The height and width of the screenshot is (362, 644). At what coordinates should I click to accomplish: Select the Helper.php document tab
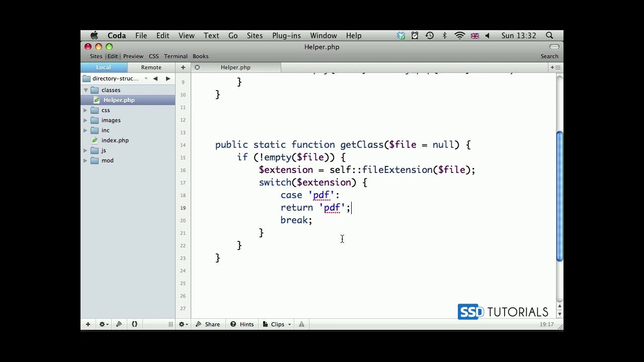pyautogui.click(x=235, y=67)
